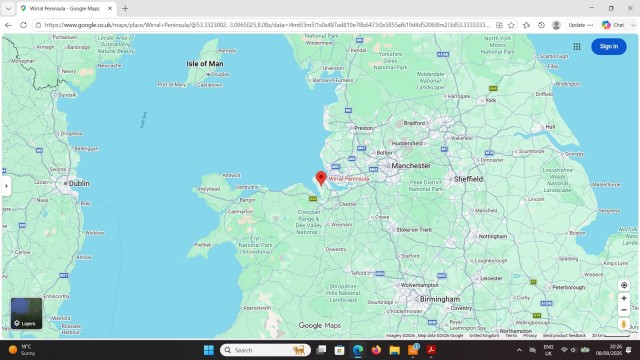Image resolution: width=640 pixels, height=360 pixels.
Task: Open Task View on the taskbar
Action: pos(321,350)
